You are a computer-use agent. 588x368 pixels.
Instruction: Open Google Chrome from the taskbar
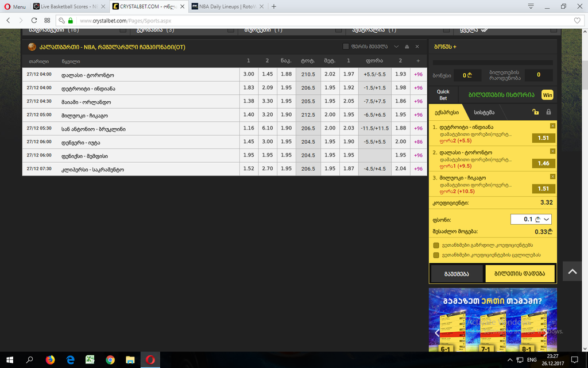tap(110, 360)
